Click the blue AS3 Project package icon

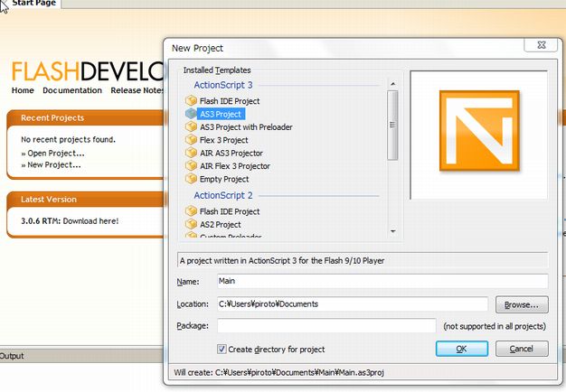pos(191,114)
